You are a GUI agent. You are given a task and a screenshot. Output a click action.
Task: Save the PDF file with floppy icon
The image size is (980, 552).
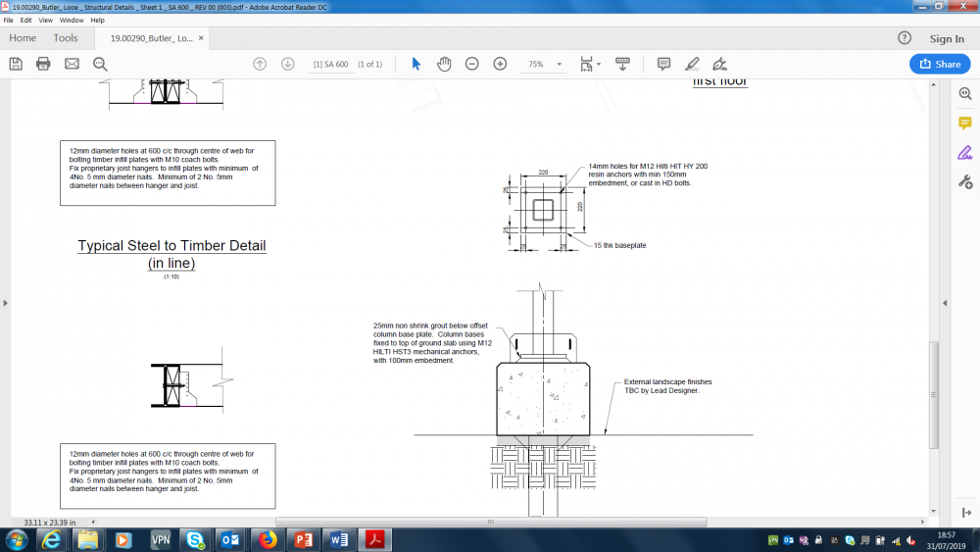(16, 64)
